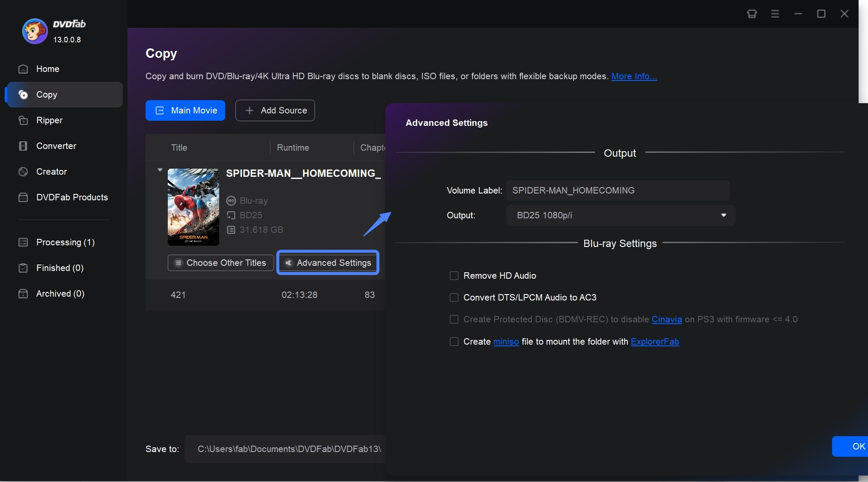
Task: Click the DVDFab Products icon in sidebar
Action: [23, 196]
